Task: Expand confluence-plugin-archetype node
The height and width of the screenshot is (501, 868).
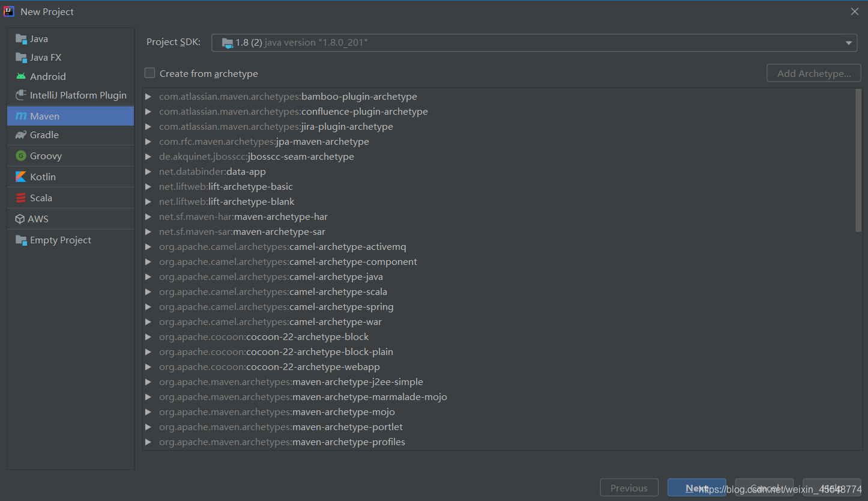Action: (x=148, y=112)
